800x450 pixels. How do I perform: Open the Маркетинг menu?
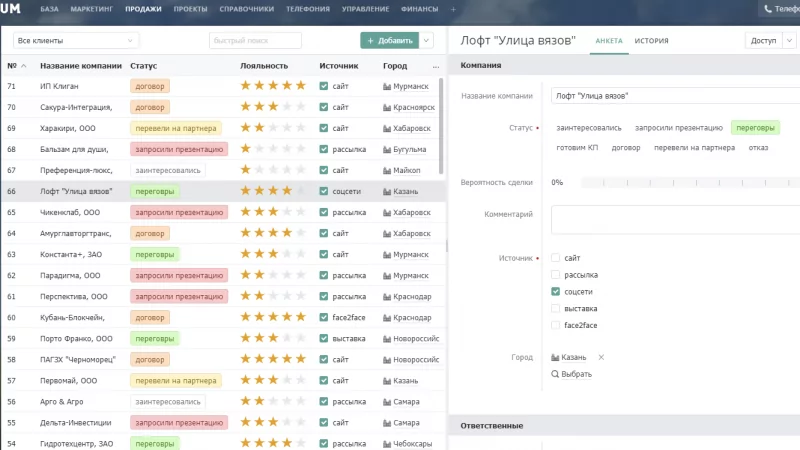(91, 9)
